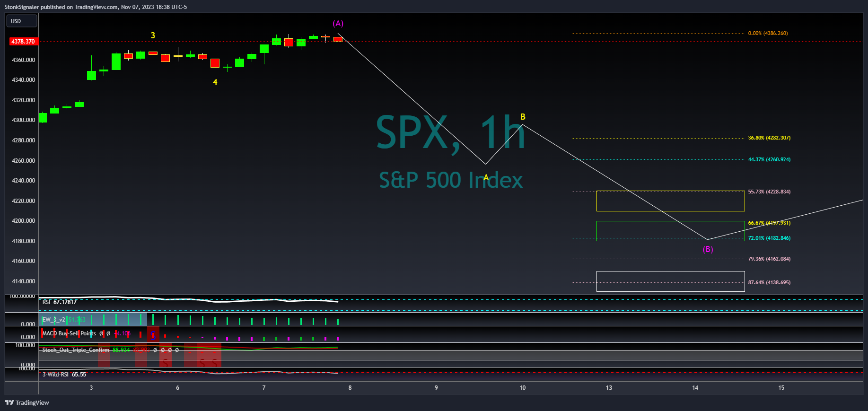This screenshot has width=868, height=411.
Task: Click the 4240.000 price axis label
Action: coord(24,181)
